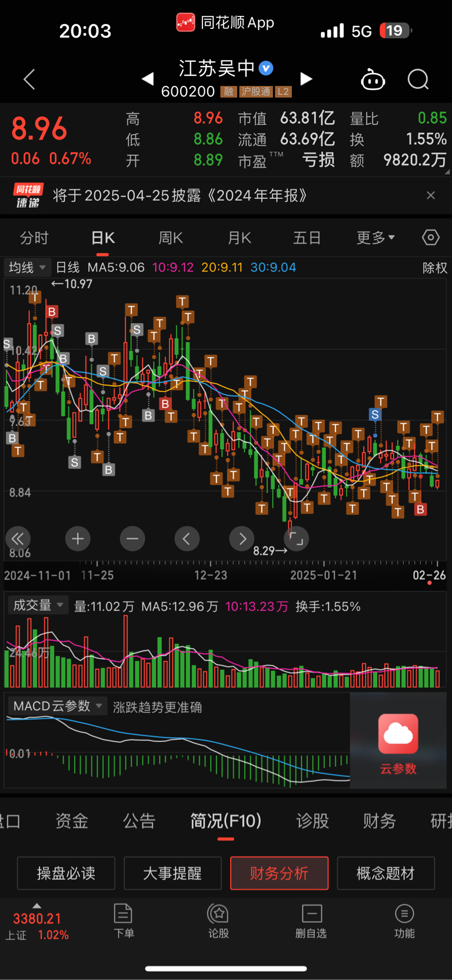
Task: Tap the 20:03 status bar clock
Action: pos(85,31)
